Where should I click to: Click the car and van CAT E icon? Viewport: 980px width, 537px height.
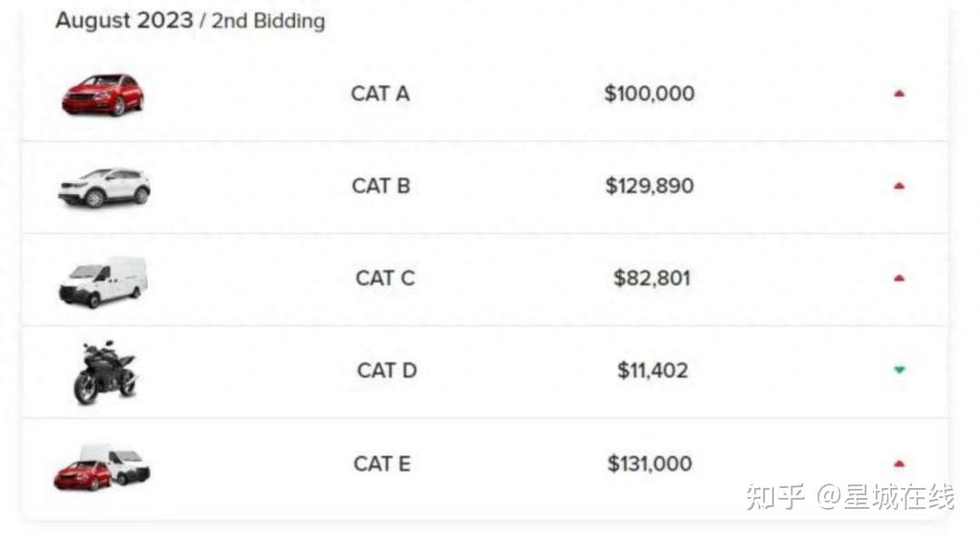102,468
